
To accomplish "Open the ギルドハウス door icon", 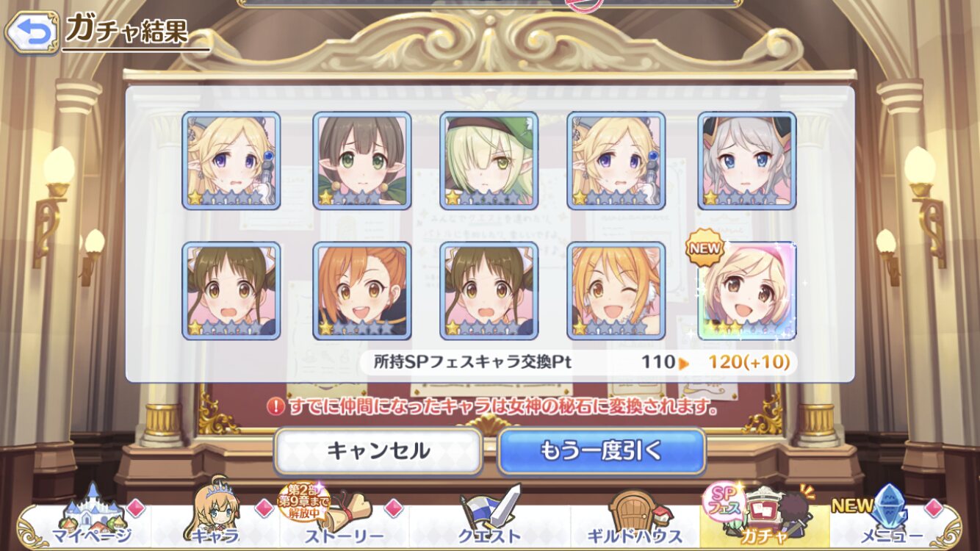I will pyautogui.click(x=633, y=519).
